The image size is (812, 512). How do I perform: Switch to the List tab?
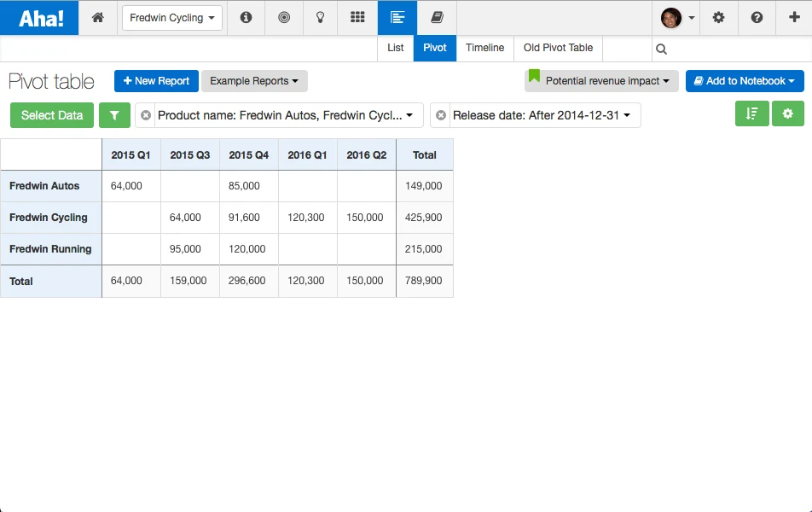coord(395,48)
